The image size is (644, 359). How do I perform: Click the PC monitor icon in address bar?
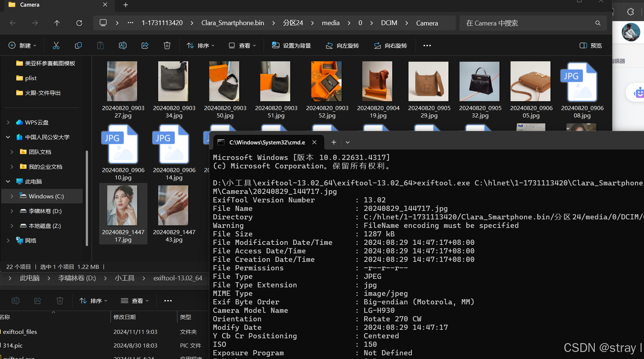click(103, 23)
